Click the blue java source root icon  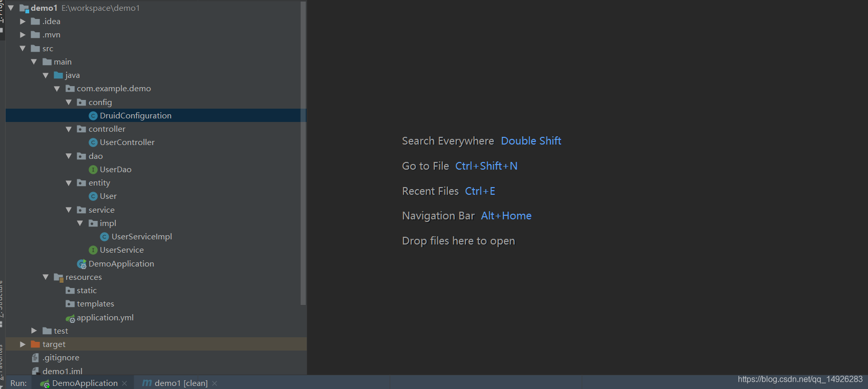tap(58, 75)
